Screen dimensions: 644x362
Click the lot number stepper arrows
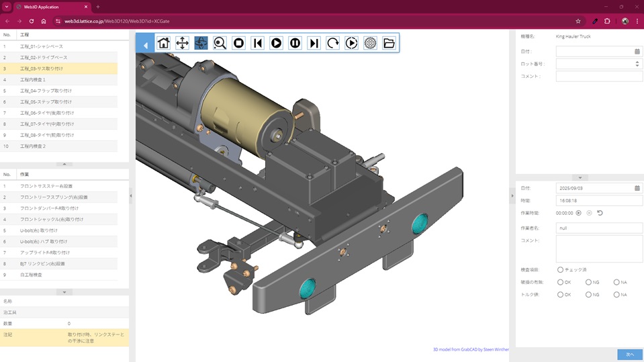tap(637, 64)
